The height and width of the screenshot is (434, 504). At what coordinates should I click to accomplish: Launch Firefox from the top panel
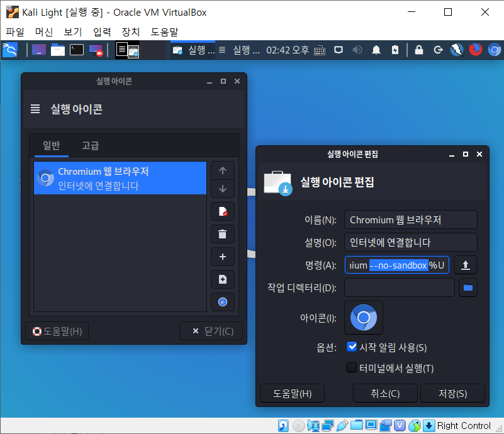click(x=476, y=50)
